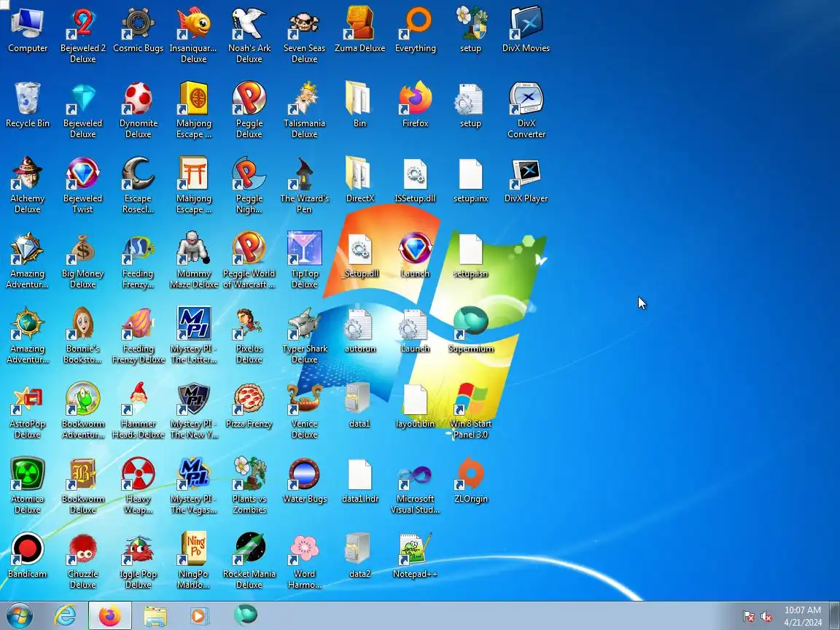The width and height of the screenshot is (840, 630).
Task: Select the DivX Converter icon
Action: tap(526, 99)
